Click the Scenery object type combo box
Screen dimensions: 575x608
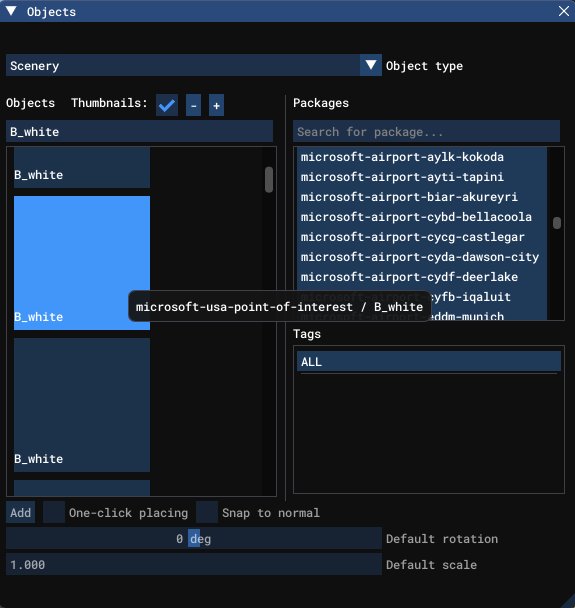click(193, 65)
